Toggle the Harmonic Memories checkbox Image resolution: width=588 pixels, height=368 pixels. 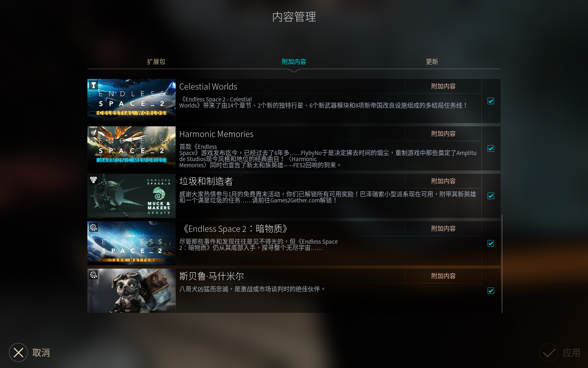[491, 148]
